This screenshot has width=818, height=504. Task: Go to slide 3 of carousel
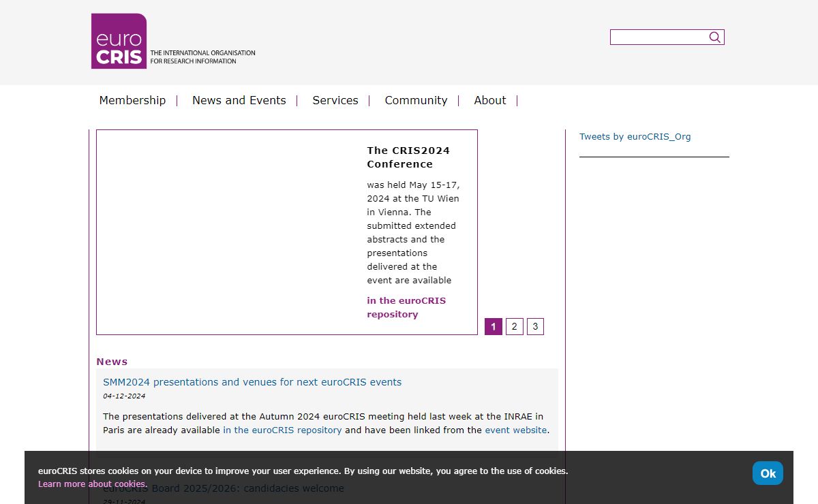535,326
